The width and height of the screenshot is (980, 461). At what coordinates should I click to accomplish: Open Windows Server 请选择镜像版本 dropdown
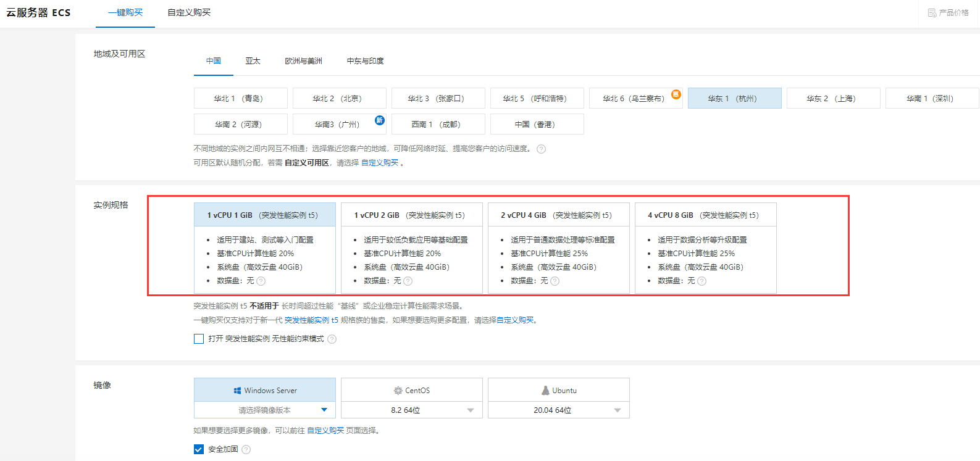(x=265, y=410)
